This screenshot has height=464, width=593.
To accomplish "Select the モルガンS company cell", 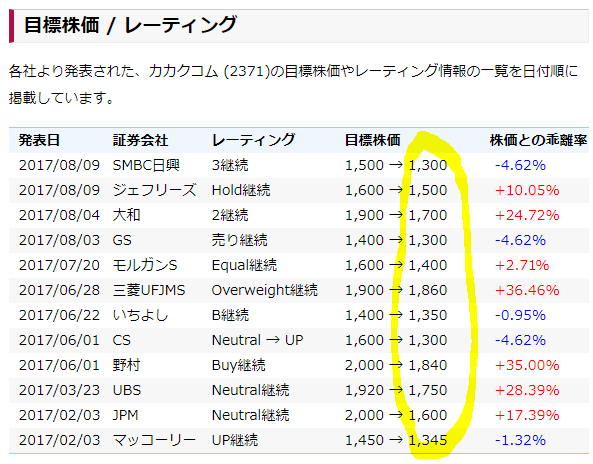I will tap(145, 265).
